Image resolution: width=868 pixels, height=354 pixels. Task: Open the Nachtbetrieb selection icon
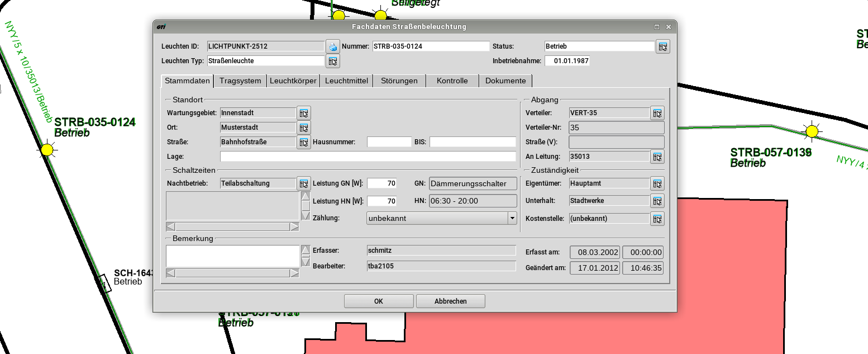click(x=303, y=183)
